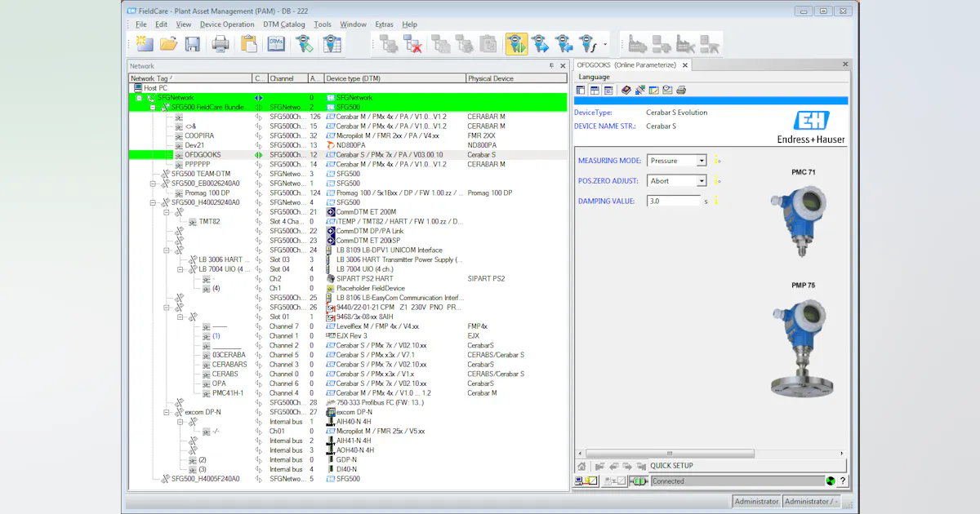Image resolution: width=980 pixels, height=514 pixels.
Task: Sort by Network Tag column header
Action: click(x=190, y=78)
